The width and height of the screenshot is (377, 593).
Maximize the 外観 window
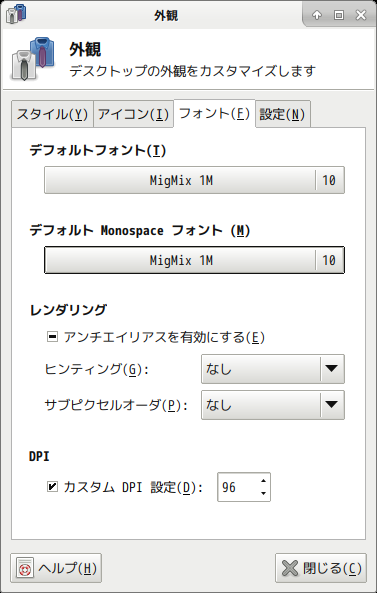pos(339,15)
